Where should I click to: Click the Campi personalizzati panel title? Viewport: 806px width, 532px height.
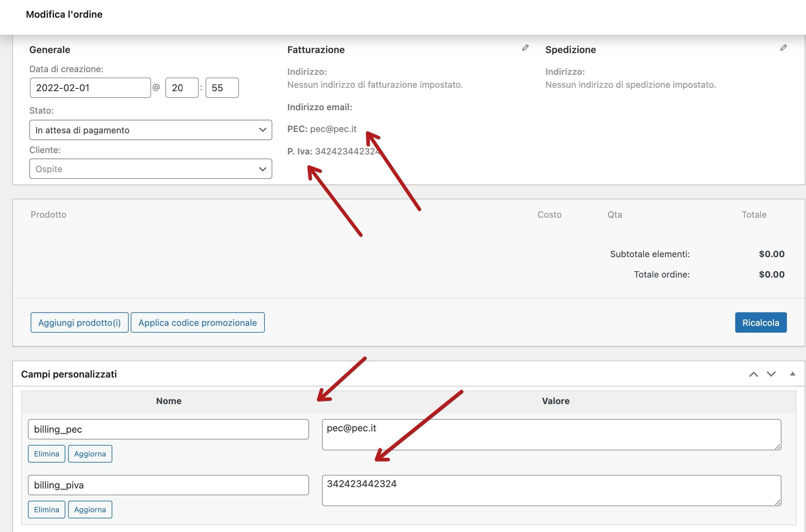coord(69,374)
